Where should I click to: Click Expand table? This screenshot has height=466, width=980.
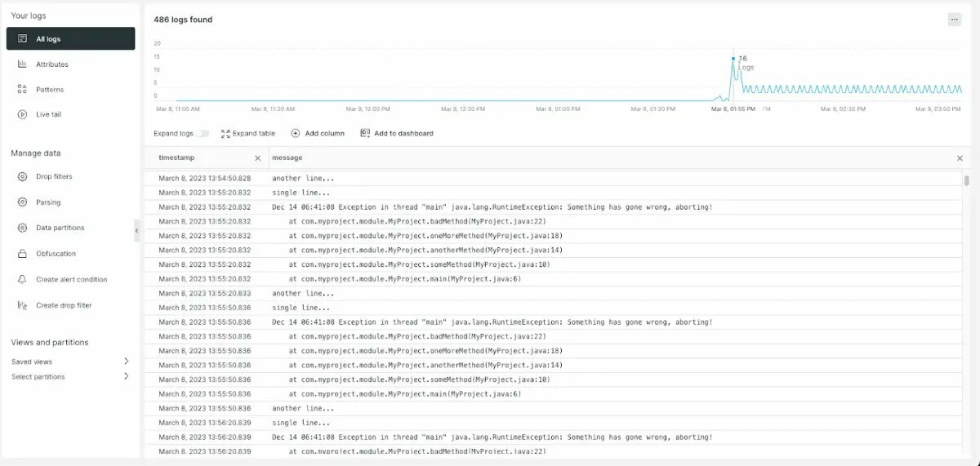coord(253,133)
